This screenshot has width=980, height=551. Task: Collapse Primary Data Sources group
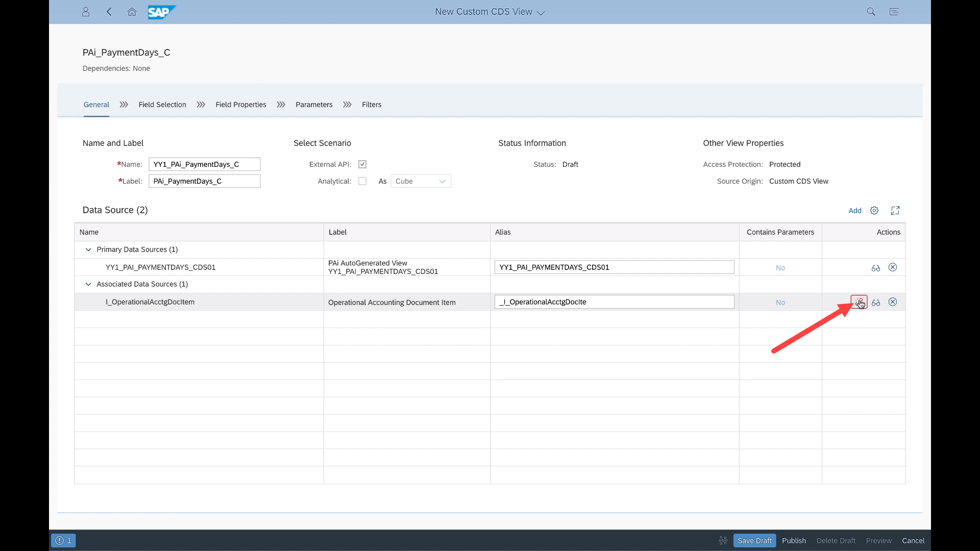click(x=88, y=249)
